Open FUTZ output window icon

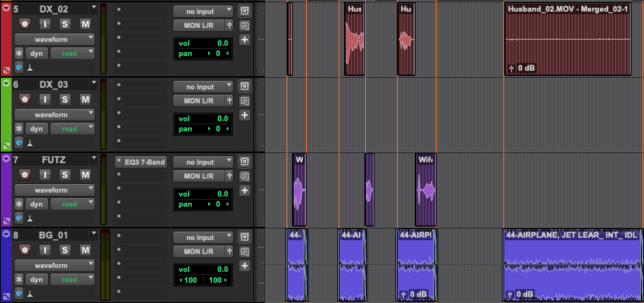click(245, 162)
